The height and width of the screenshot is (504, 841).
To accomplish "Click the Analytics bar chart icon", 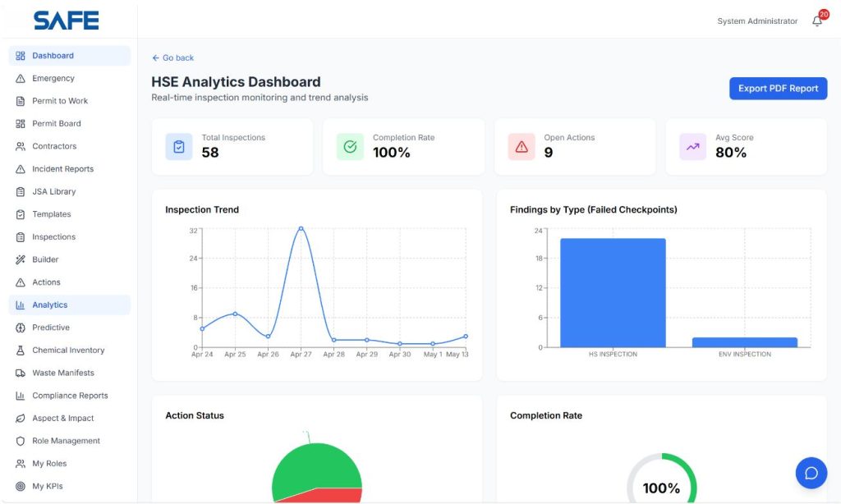I will [21, 305].
